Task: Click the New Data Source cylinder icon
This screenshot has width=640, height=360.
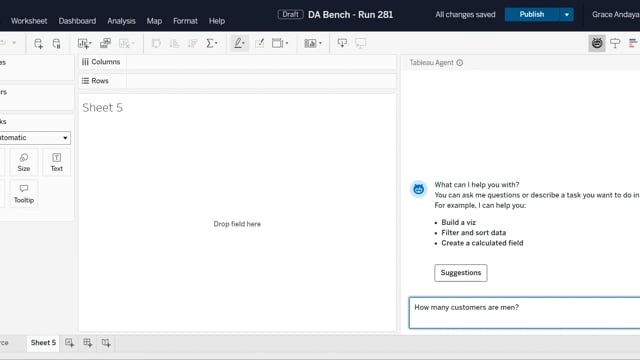Action: pyautogui.click(x=38, y=43)
